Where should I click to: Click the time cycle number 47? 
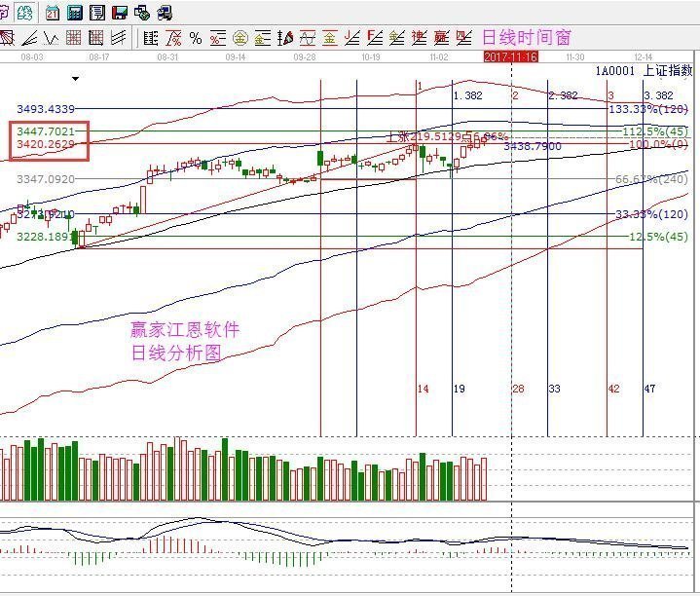pos(649,389)
